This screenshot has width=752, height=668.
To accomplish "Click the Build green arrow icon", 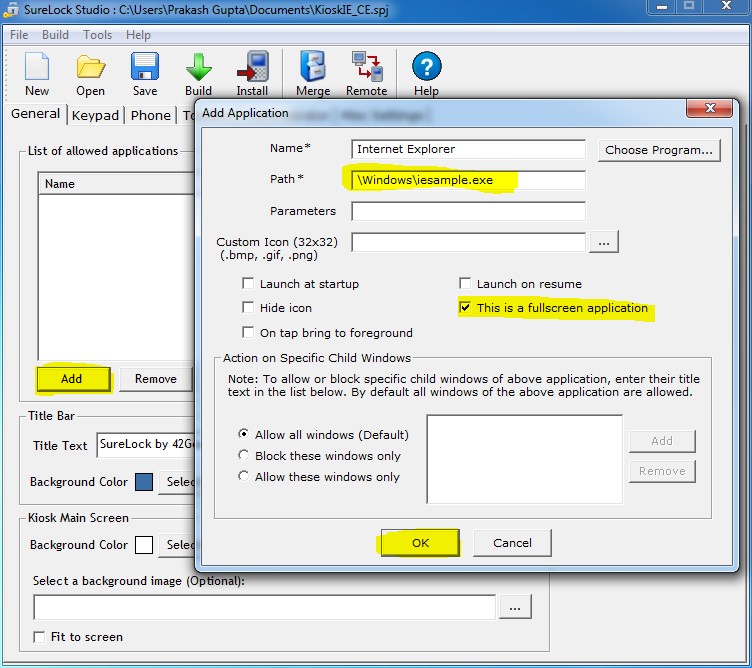I will point(199,68).
